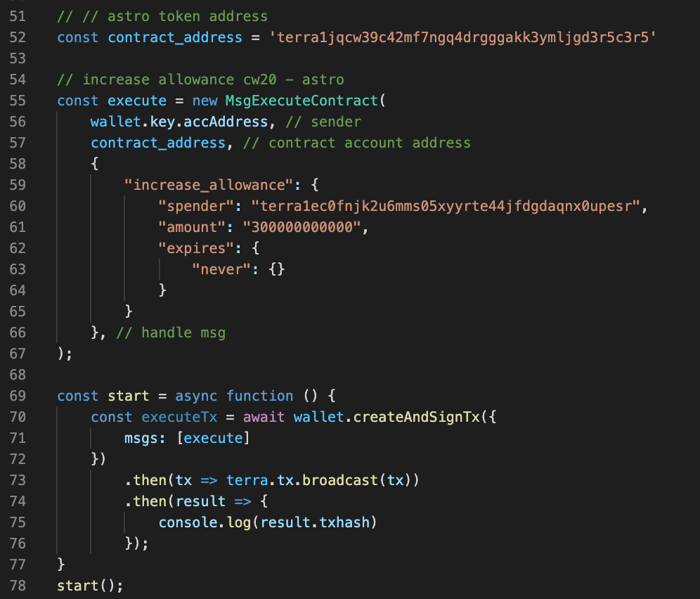700x599 pixels.
Task: Click console.log statement on line 75
Action: pos(268,522)
